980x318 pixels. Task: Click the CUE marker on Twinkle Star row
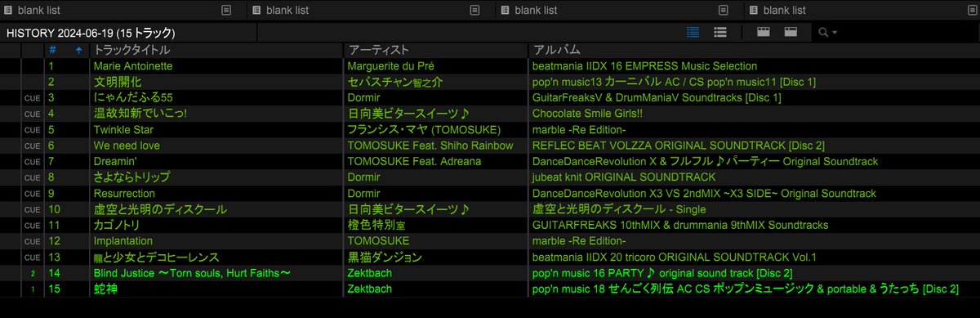tap(33, 130)
